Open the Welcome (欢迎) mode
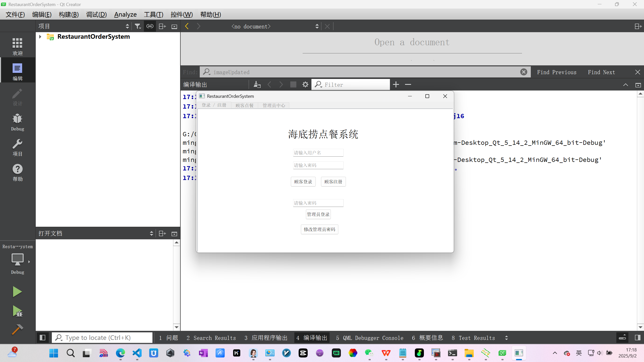This screenshot has height=362, width=644. point(17,46)
